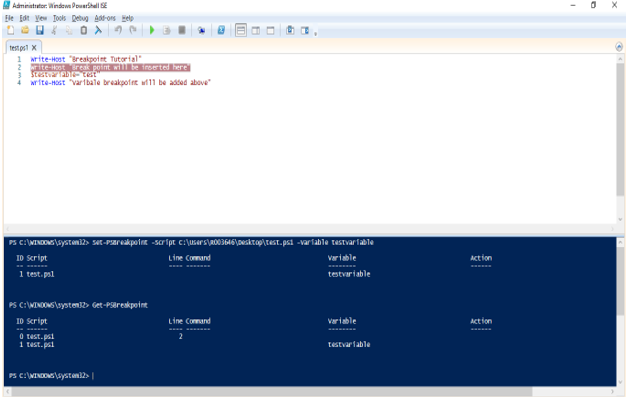Open New Remote PowerShell Tab icon

202,30
